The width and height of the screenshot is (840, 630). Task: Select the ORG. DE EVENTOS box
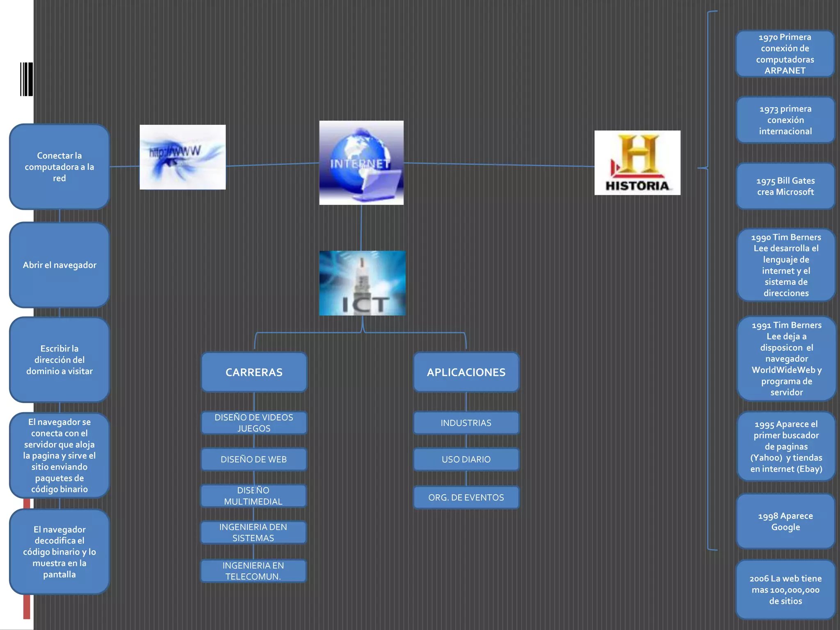click(466, 498)
